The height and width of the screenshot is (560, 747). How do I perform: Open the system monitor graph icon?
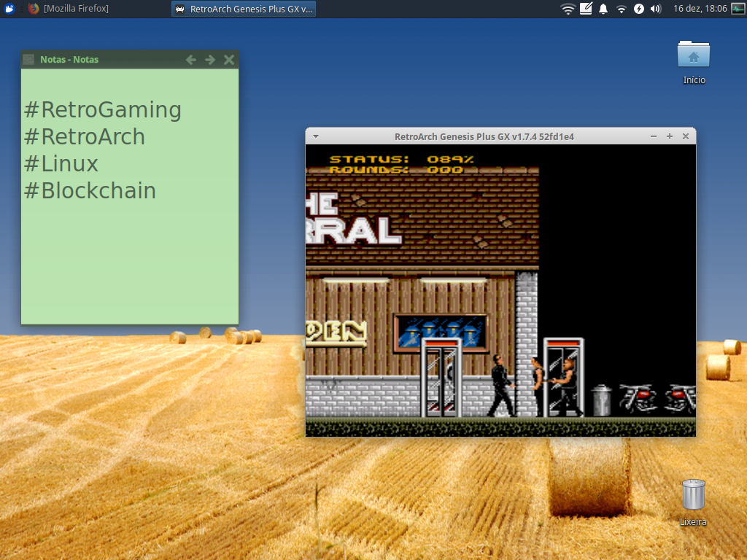point(738,9)
